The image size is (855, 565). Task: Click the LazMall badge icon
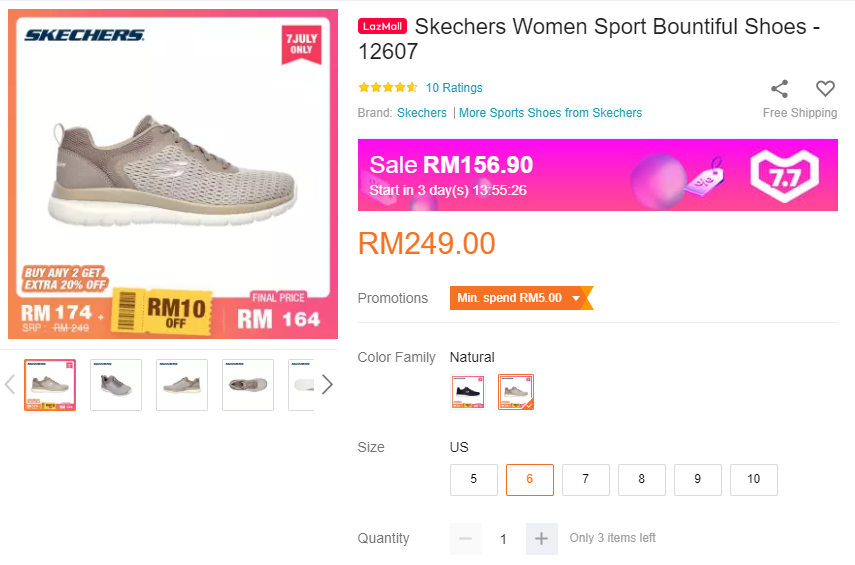pos(382,26)
